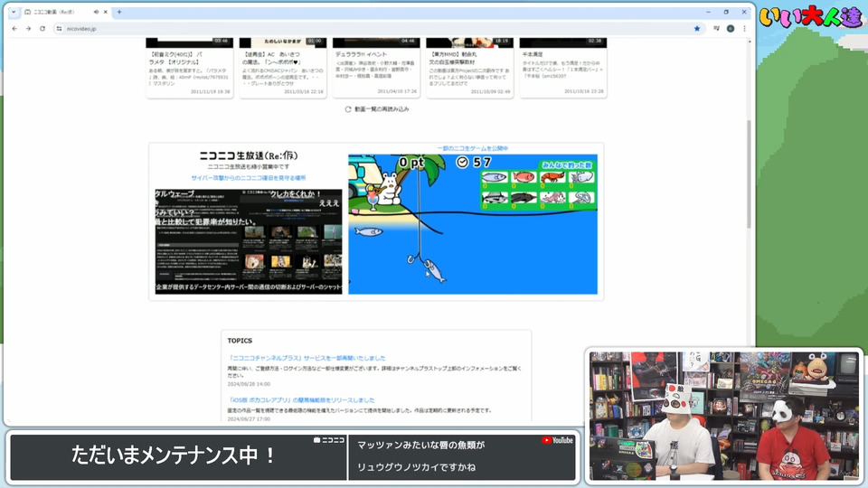This screenshot has height=488, width=868.
Task: Click the swimming fish near the shore
Action: pos(369,231)
